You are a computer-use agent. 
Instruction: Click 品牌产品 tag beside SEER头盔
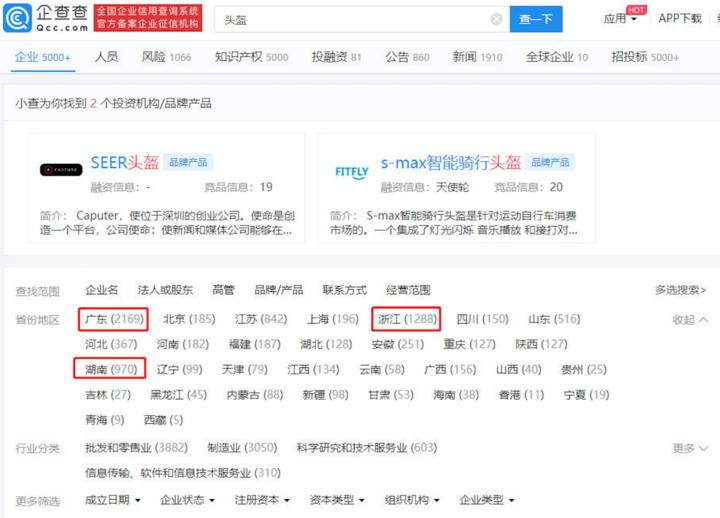tap(188, 162)
